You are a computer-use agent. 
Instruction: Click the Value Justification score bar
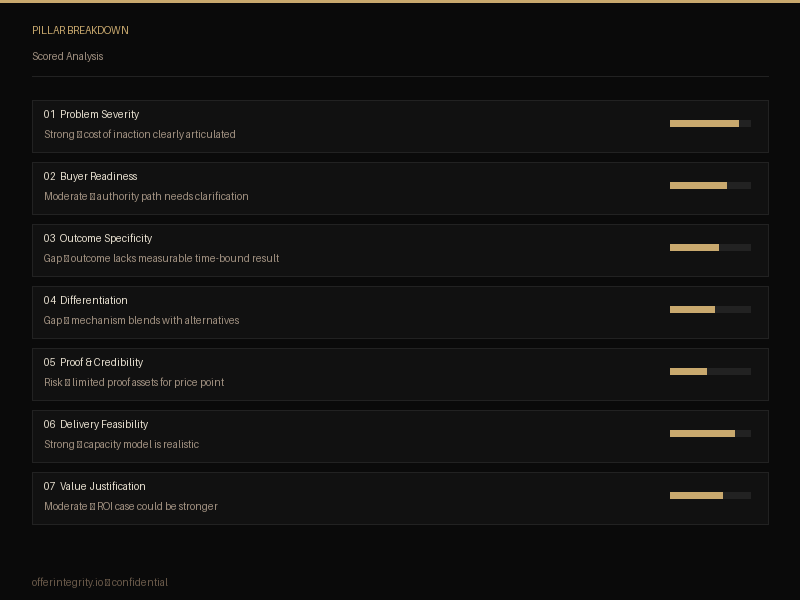click(x=710, y=496)
